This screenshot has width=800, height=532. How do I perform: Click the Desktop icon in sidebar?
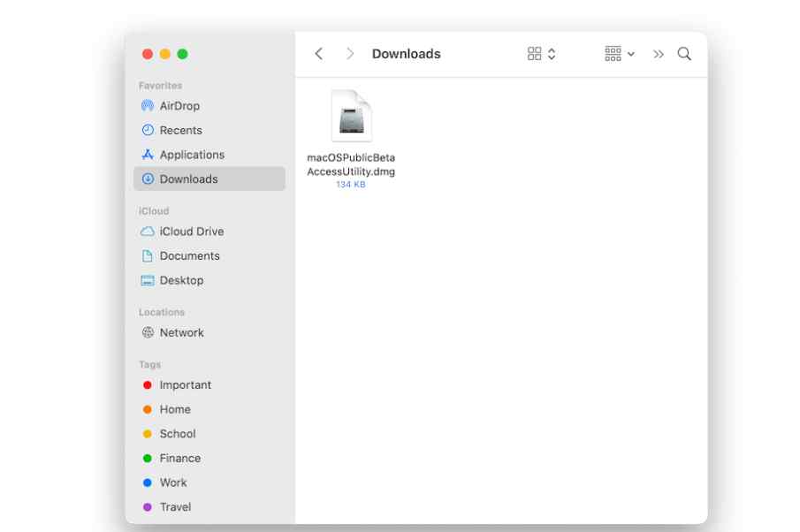coord(148,280)
